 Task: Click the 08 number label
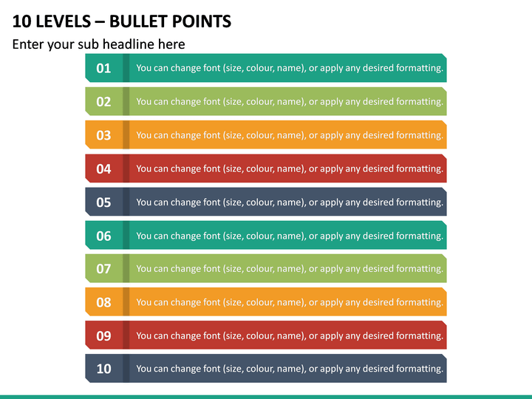[103, 302]
